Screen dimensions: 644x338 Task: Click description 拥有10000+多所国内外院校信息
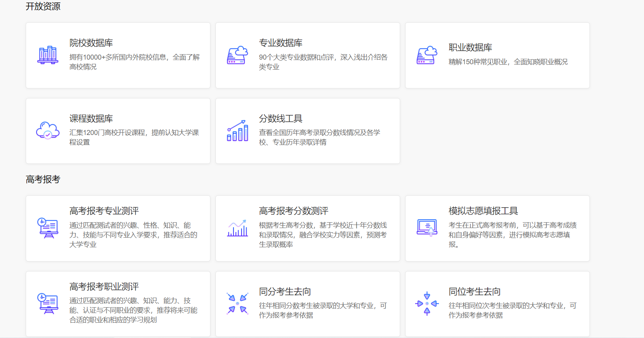[x=134, y=62]
